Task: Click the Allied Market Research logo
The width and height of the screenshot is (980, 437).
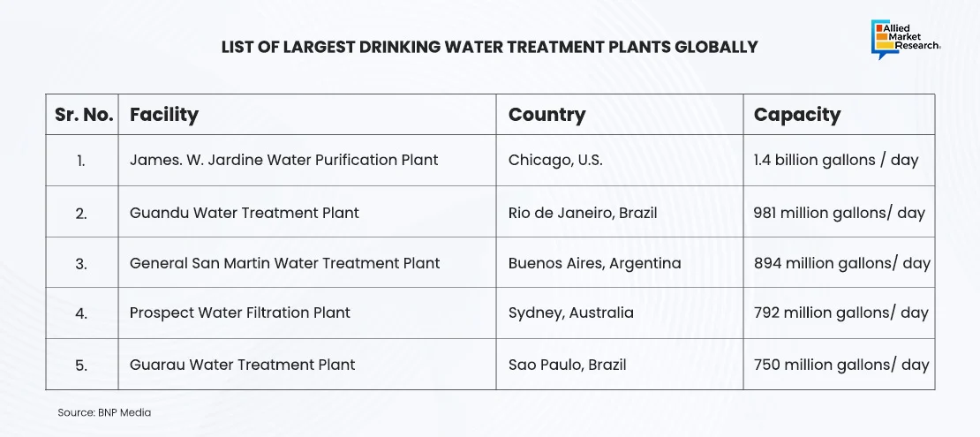Action: (x=905, y=40)
